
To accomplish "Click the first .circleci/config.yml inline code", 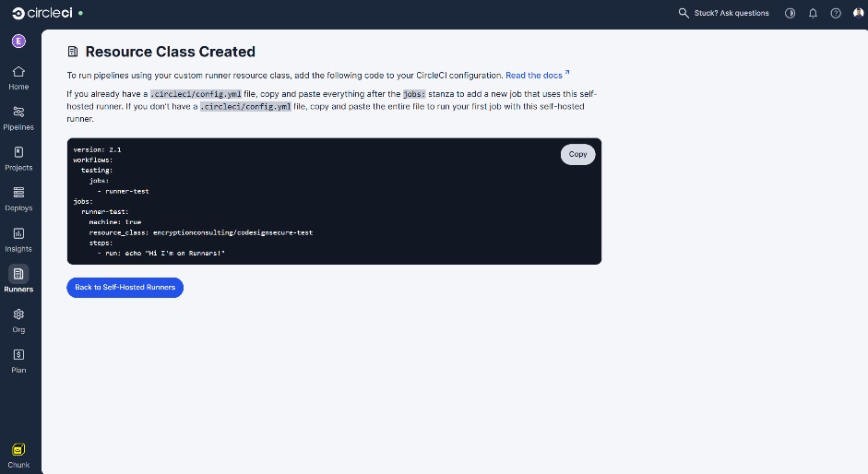I will tap(196, 94).
